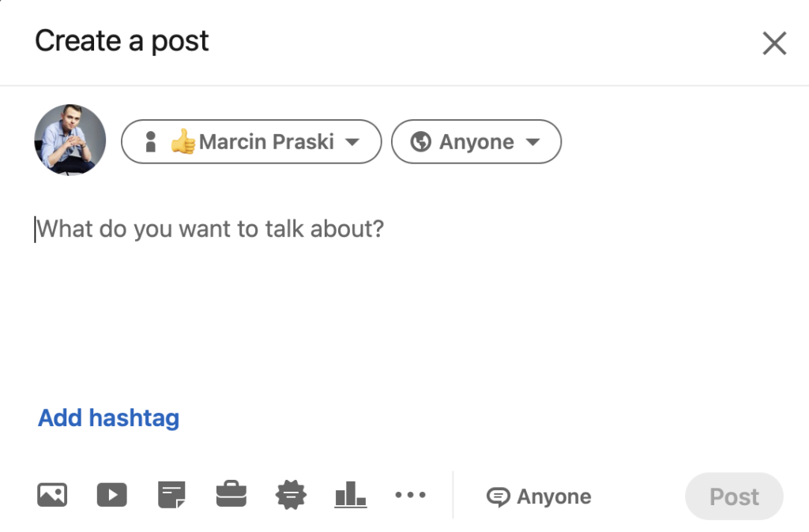Click the thumbs-up emoji beside Marcin Praski
The image size is (809, 532).
(x=183, y=142)
